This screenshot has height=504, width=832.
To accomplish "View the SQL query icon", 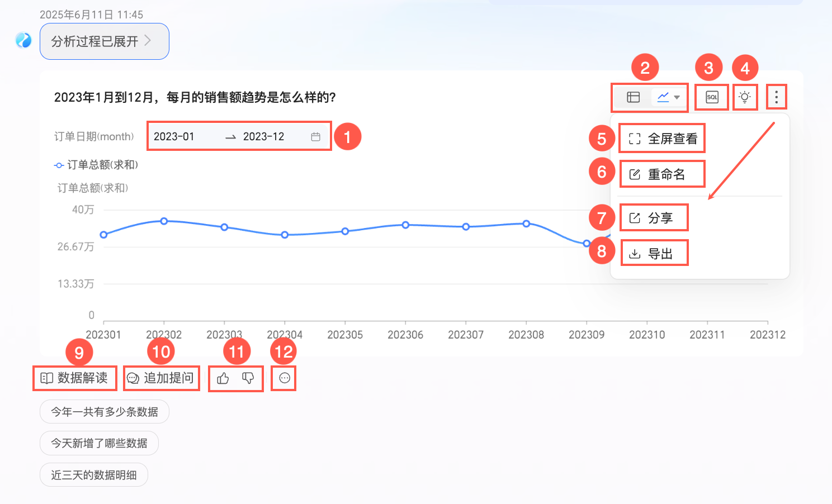I will [x=712, y=97].
